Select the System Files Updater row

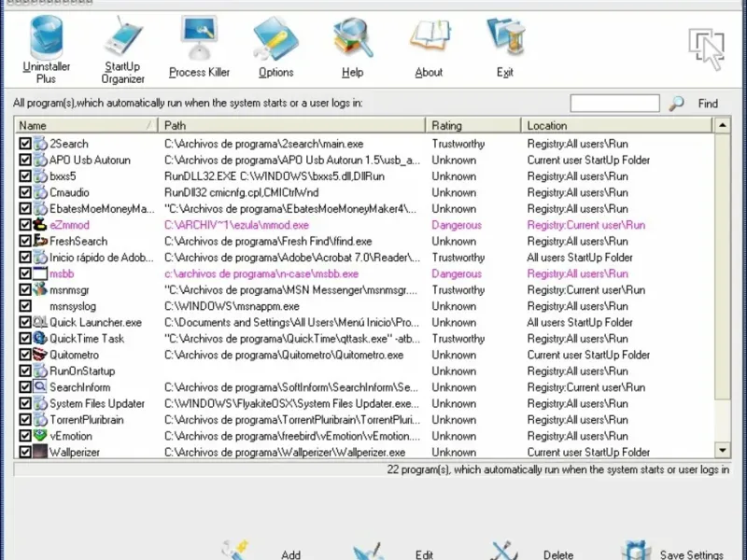pos(365,403)
